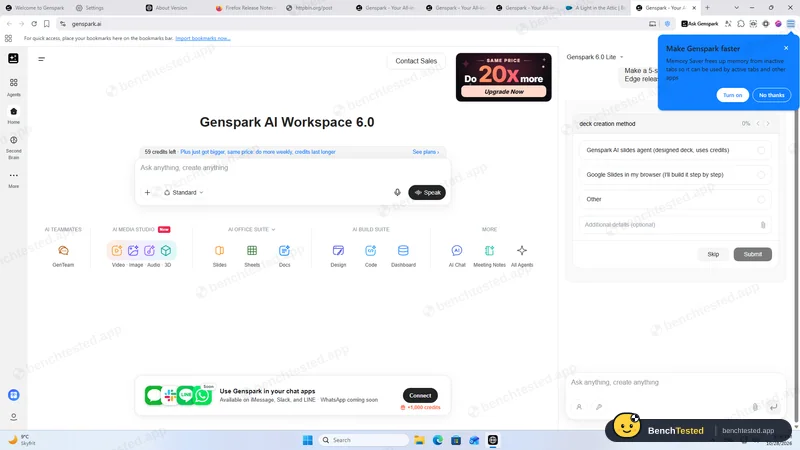
Task: Click the translate icon in browser toolbar
Action: coord(728,23)
